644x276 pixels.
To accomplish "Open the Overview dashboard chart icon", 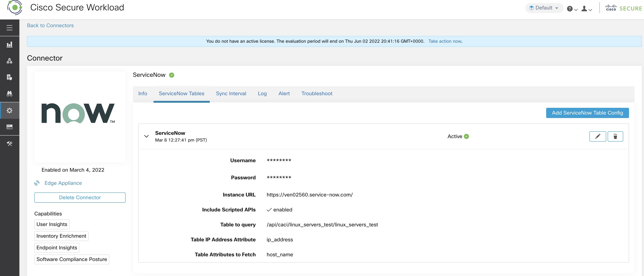I will [9, 45].
